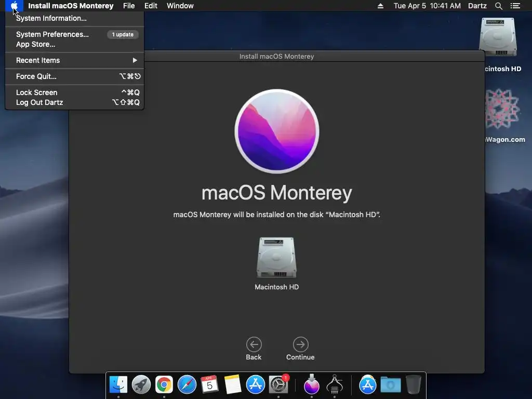This screenshot has width=532, height=399.
Task: Expand the Recent Items submenu
Action: click(75, 60)
